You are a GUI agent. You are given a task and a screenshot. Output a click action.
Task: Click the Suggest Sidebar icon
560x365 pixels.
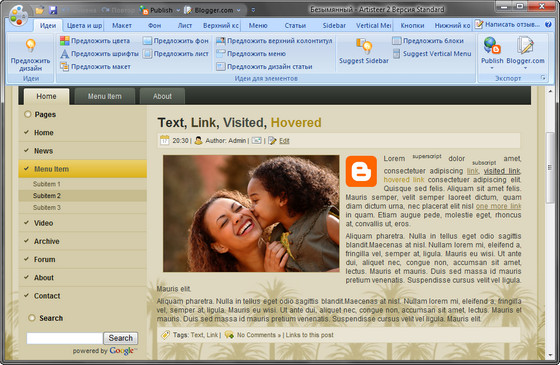pos(364,46)
